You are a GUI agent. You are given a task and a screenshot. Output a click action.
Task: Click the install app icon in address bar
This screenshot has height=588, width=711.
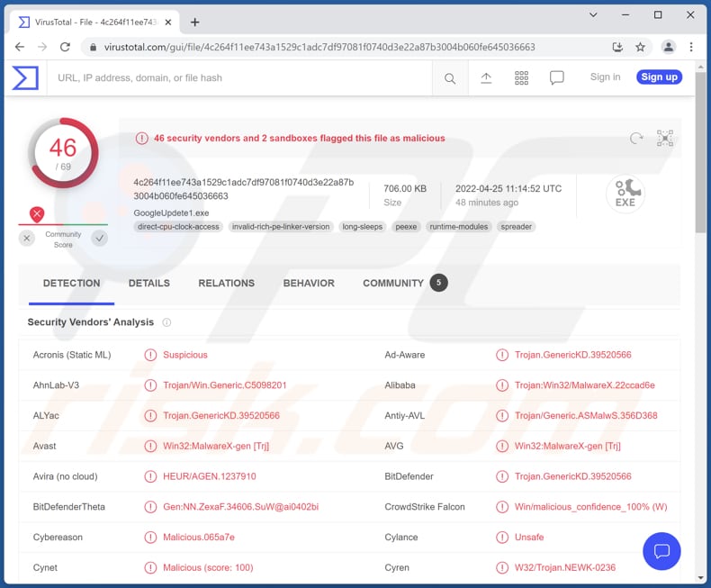[x=617, y=47]
